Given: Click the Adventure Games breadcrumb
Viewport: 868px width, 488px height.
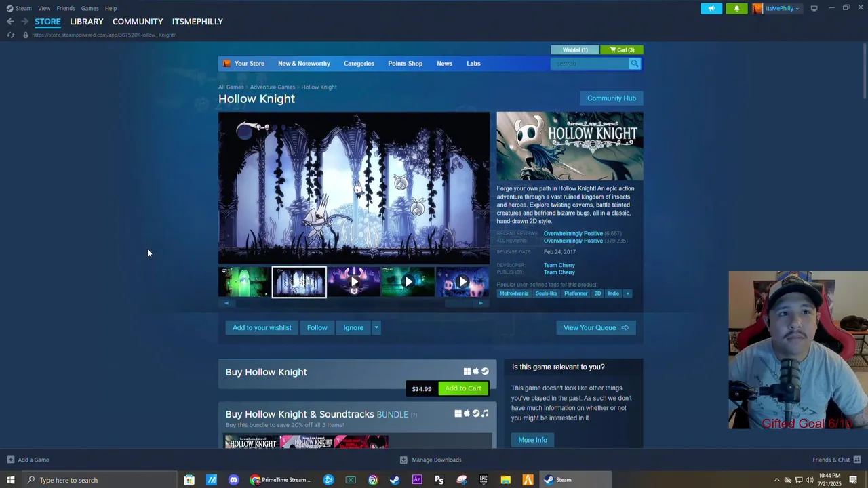Looking at the screenshot, I should 272,87.
